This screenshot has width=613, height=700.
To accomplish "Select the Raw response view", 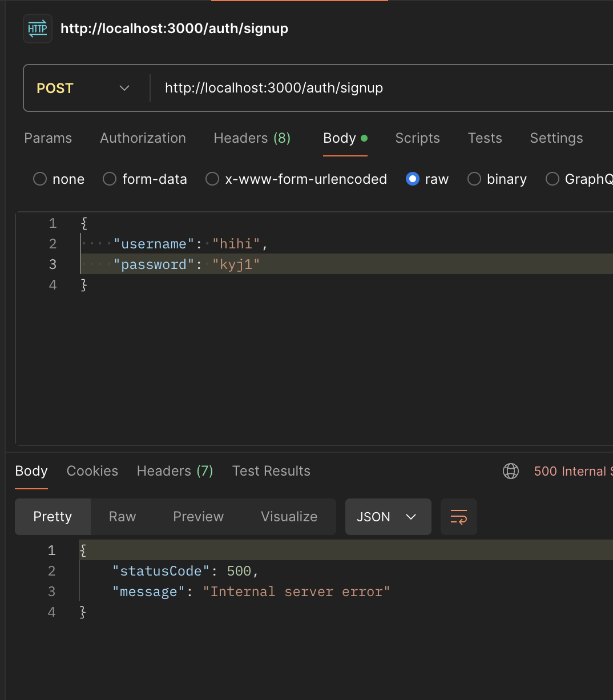I will [123, 517].
